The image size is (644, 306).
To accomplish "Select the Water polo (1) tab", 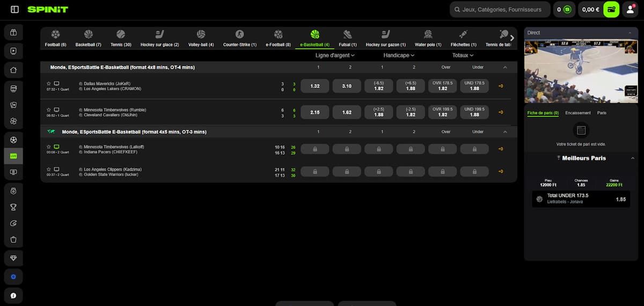I will (428, 38).
